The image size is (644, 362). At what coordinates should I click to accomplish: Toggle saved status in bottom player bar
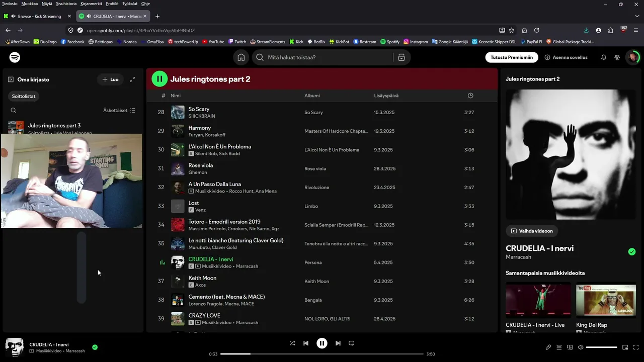click(95, 347)
